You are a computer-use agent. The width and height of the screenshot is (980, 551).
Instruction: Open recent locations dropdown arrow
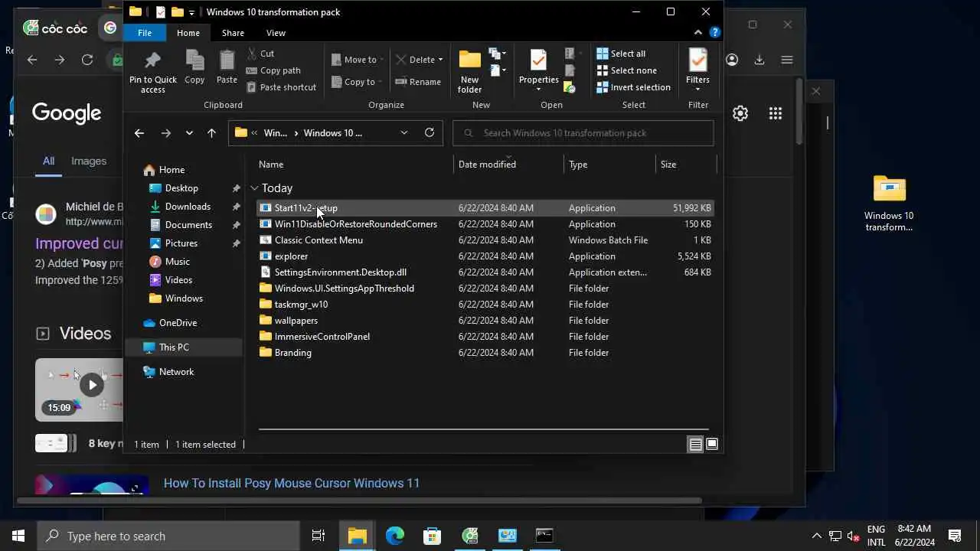189,133
